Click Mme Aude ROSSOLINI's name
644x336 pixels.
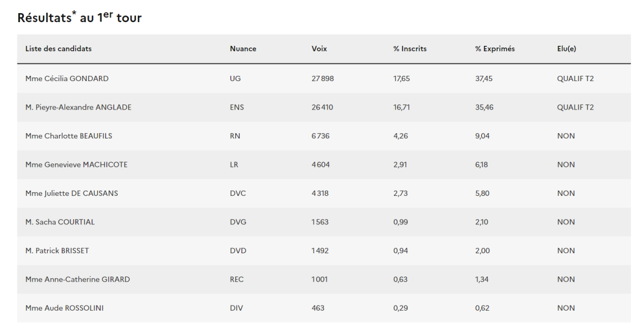[x=64, y=308]
